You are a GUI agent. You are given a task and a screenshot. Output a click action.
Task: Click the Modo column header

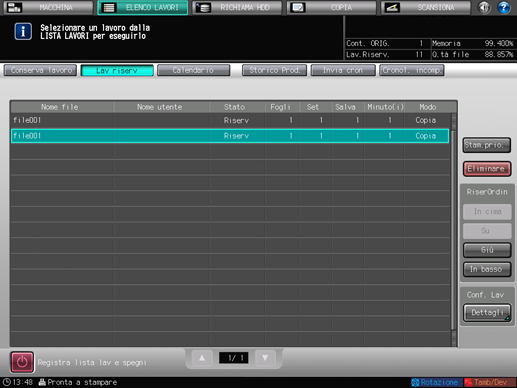[428, 107]
